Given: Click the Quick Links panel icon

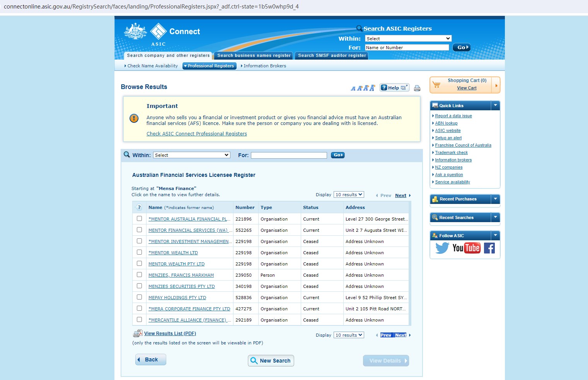Looking at the screenshot, I should 435,105.
